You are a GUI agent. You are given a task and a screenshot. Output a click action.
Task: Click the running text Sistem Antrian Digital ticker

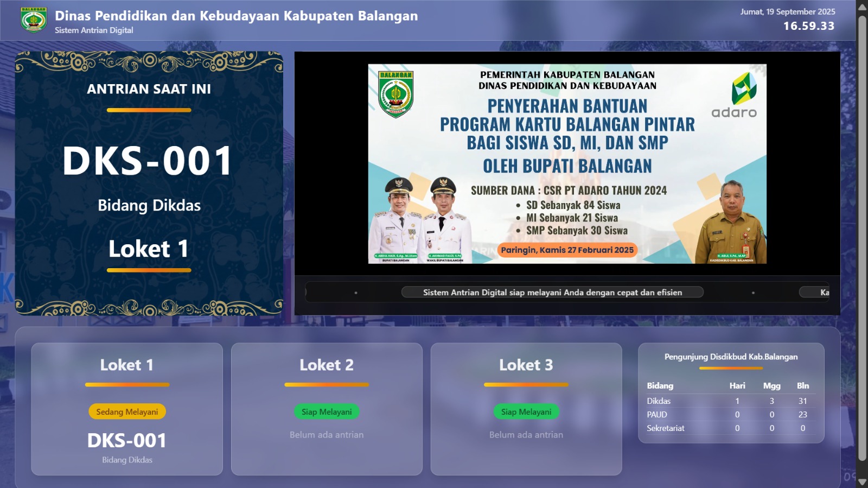(x=552, y=293)
